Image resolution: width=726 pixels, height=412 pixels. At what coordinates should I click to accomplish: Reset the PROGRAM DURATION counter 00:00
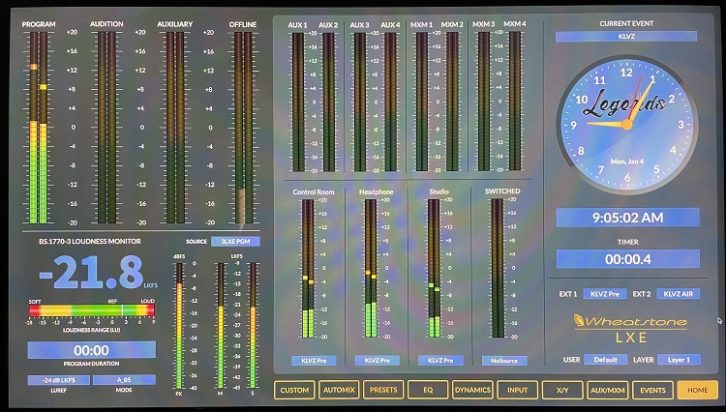pyautogui.click(x=91, y=350)
